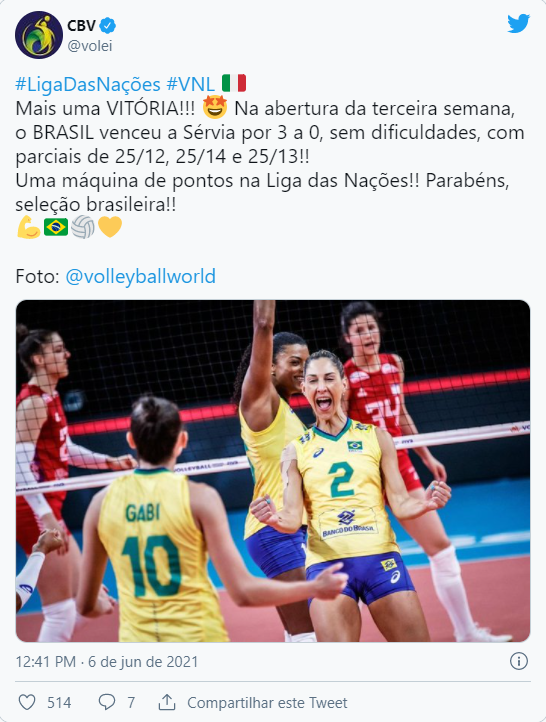Open replies via the speech bubble icon
Image resolution: width=546 pixels, height=722 pixels.
[107, 702]
